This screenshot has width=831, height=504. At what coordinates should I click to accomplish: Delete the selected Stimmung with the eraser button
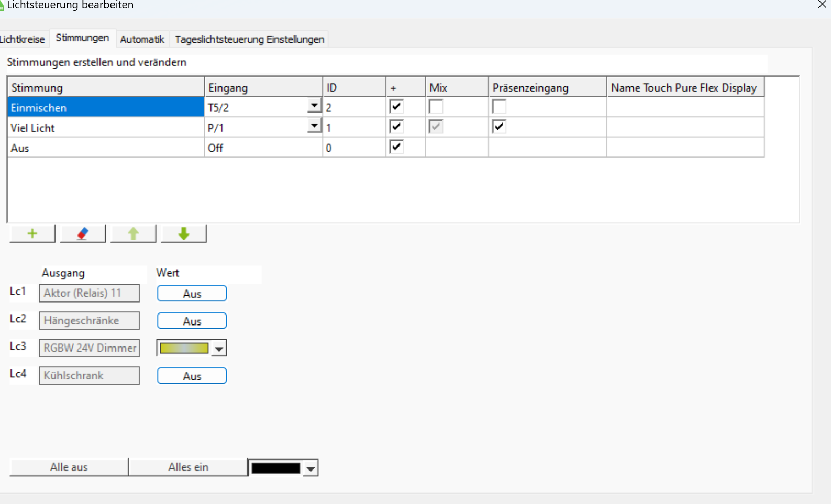click(83, 233)
